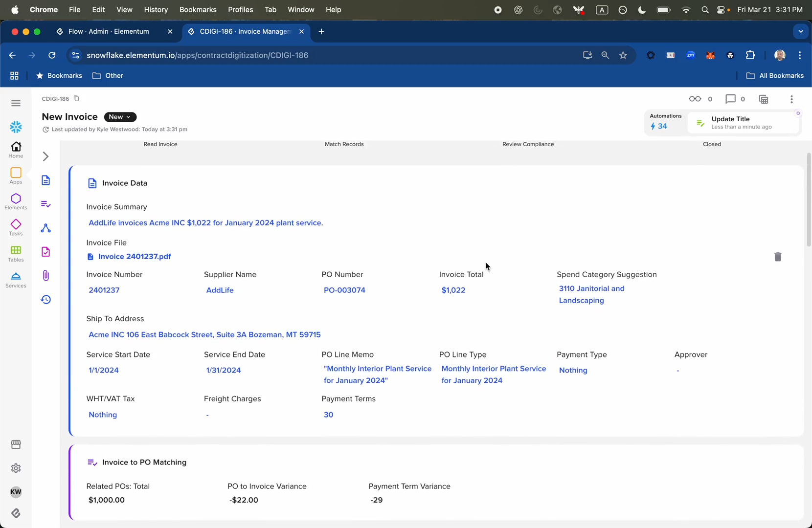The height and width of the screenshot is (528, 812).
Task: Go to Home in sidebar
Action: point(16,150)
